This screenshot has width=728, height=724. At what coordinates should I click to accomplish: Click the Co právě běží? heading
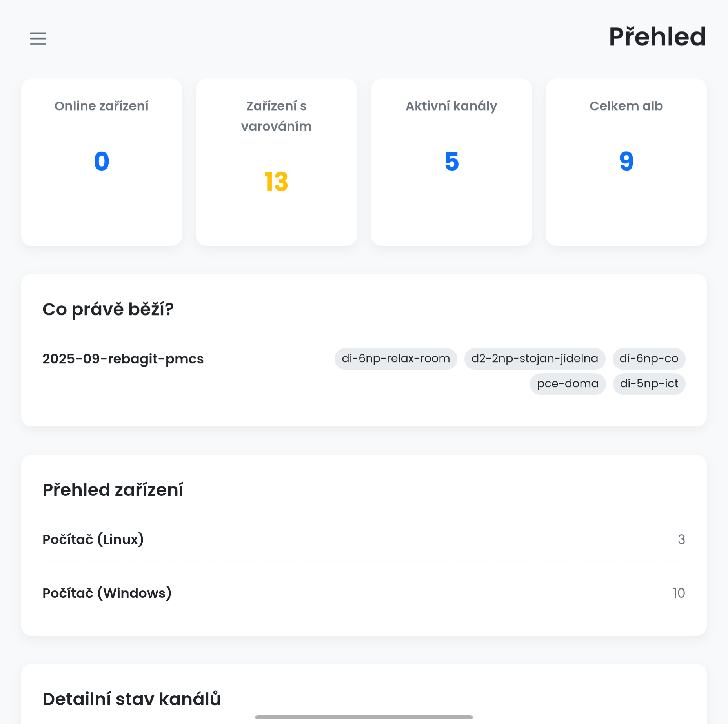[108, 309]
